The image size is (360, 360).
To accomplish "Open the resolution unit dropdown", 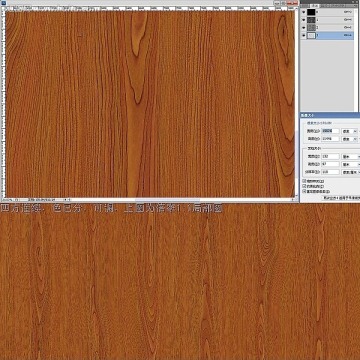I will click(x=351, y=172).
